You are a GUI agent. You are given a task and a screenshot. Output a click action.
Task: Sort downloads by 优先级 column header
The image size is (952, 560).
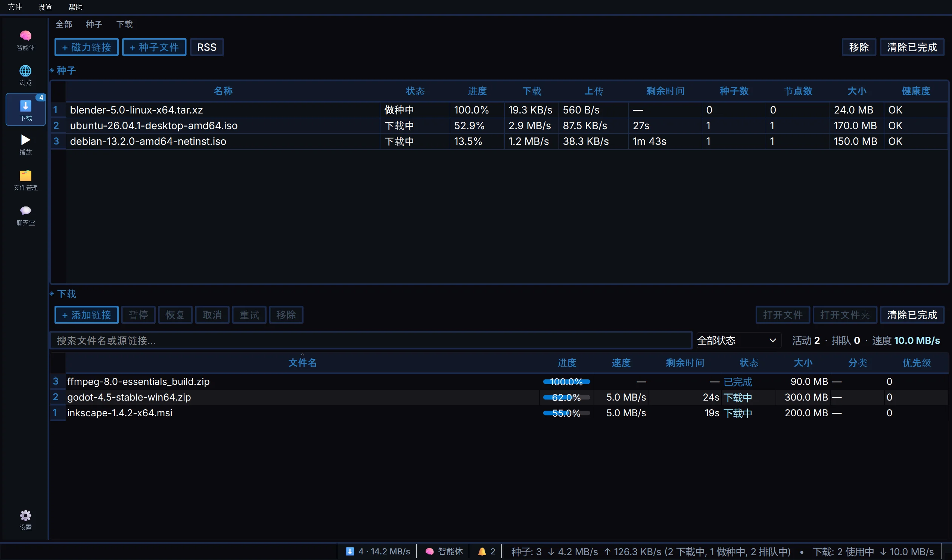pyautogui.click(x=917, y=363)
